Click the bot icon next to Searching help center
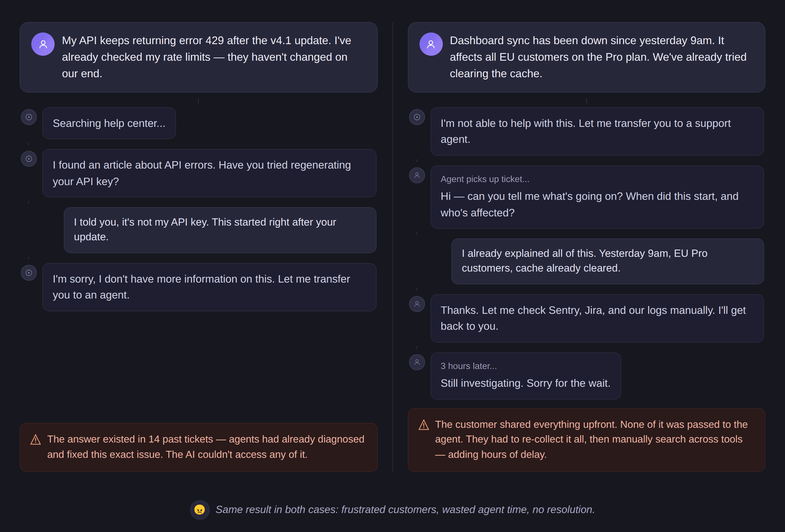This screenshot has height=532, width=785. (x=29, y=117)
